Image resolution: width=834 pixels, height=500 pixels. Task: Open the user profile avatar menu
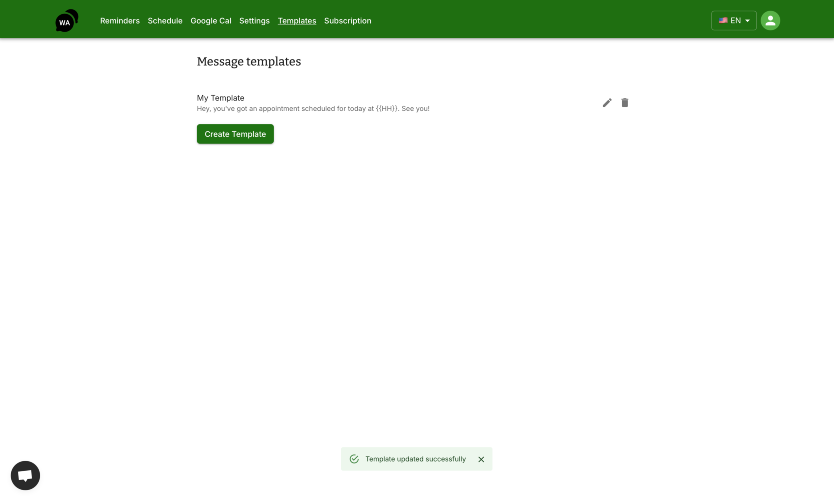coord(770,20)
